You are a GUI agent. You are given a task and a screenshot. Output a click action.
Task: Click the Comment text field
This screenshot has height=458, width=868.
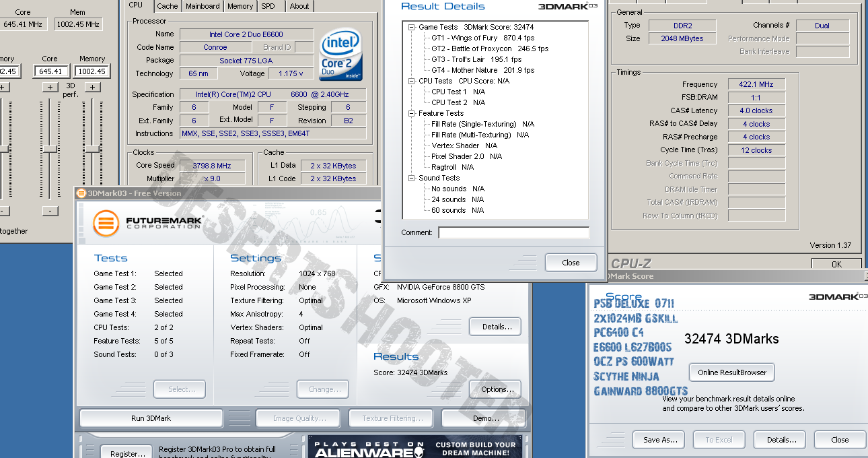513,232
